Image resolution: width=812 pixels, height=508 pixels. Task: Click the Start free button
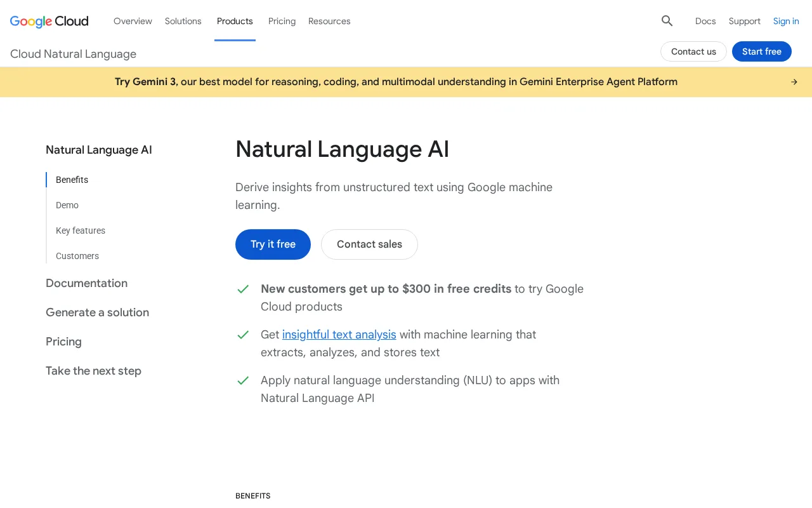[762, 51]
